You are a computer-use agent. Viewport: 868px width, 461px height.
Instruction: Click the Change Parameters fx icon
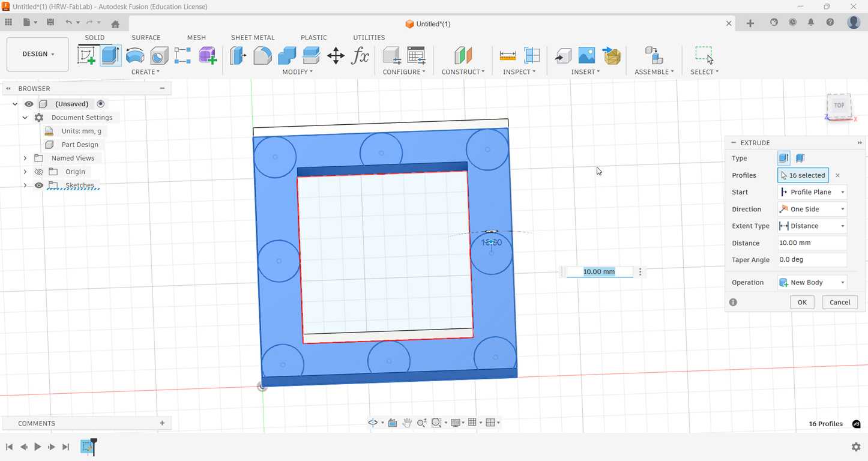[360, 56]
